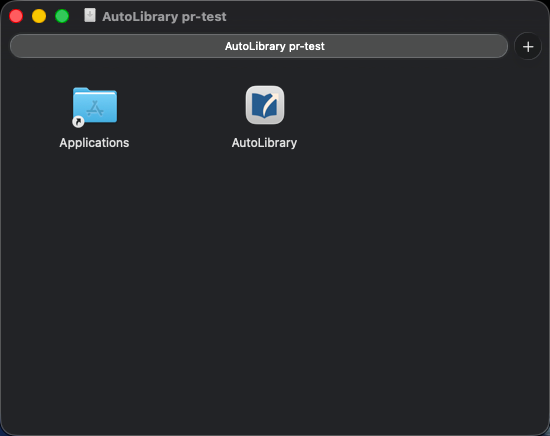Select the Applications folder shortcut icon
550x436 pixels.
(x=95, y=107)
